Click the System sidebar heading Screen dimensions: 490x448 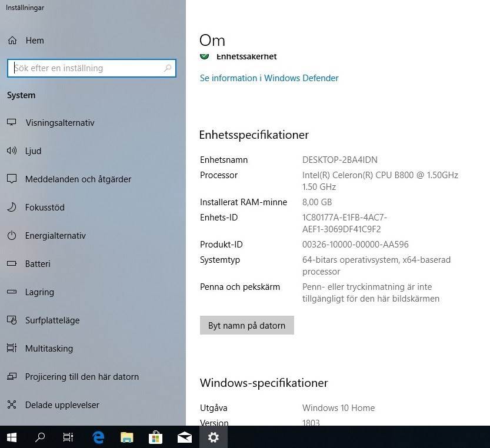pos(21,95)
